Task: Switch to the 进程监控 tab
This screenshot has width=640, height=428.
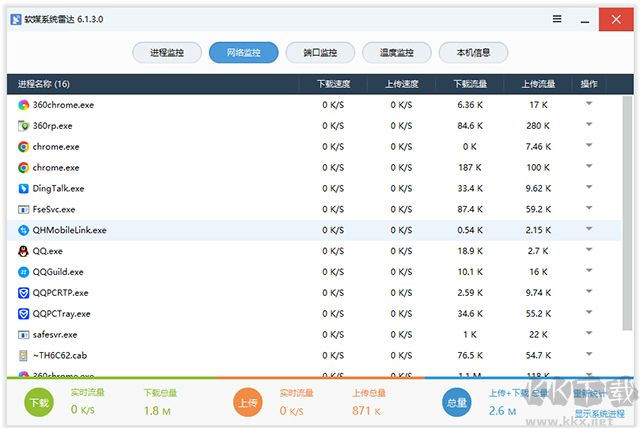Action: (166, 52)
